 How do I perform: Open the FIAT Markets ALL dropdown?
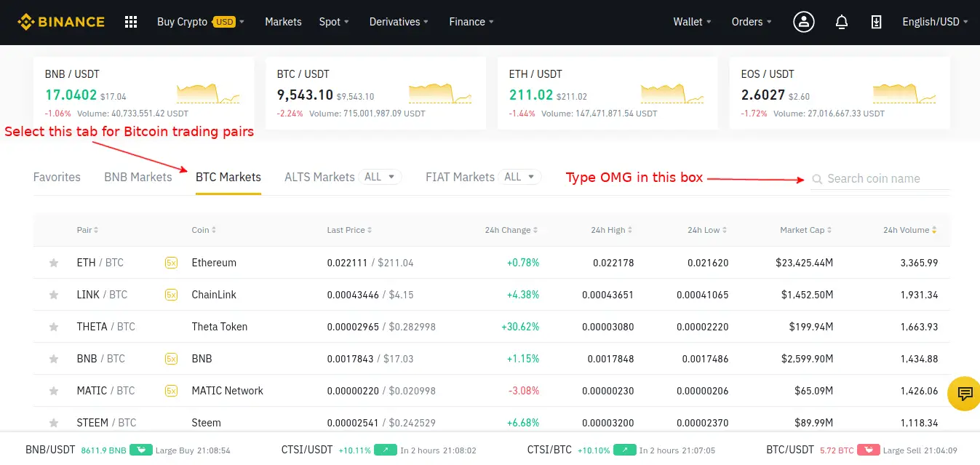520,177
